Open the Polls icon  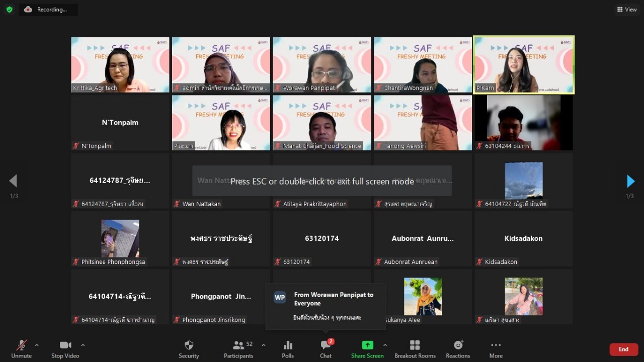[288, 349]
